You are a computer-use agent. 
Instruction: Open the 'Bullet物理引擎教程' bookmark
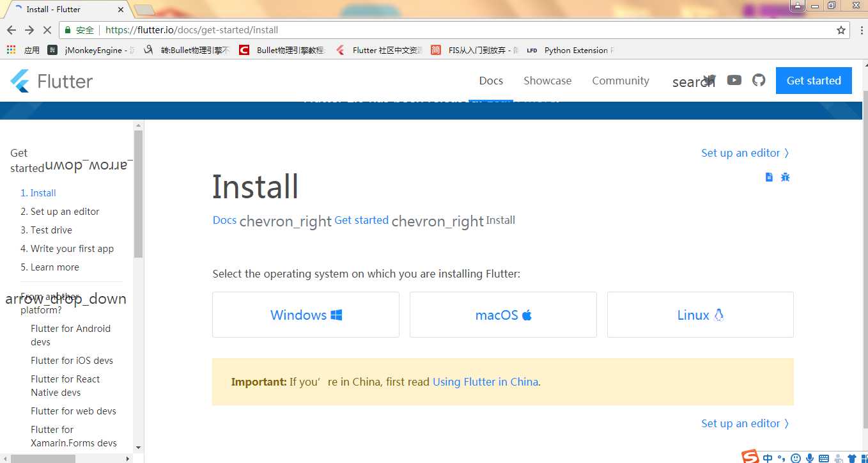(282, 50)
